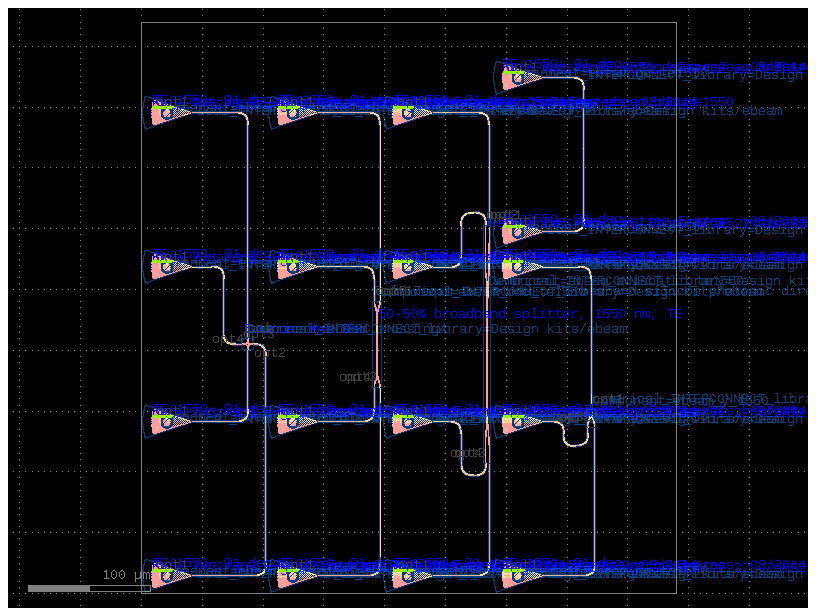
Task: Click the grating coupler icon on the bottom row, second column
Action: (x=290, y=577)
